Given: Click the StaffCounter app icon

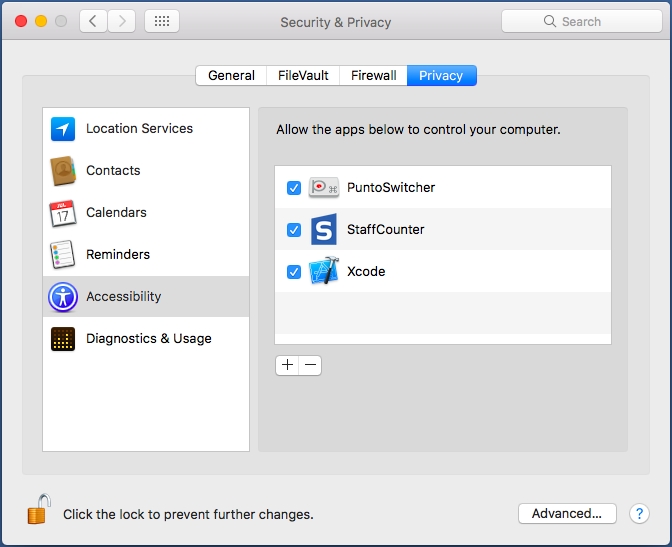Looking at the screenshot, I should point(324,229).
